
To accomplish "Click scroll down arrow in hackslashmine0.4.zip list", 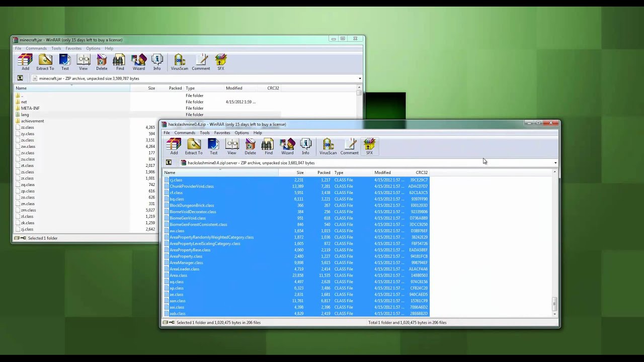I will (x=555, y=314).
